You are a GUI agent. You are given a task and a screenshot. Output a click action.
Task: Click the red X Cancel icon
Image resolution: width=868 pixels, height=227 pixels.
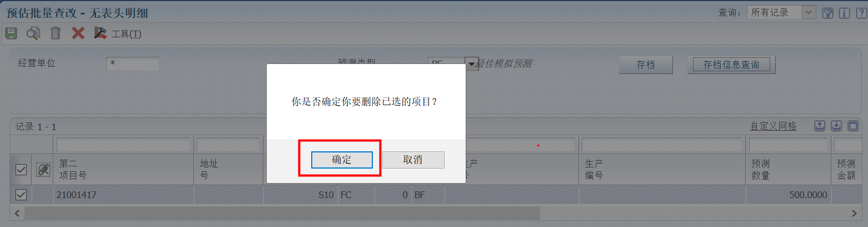click(78, 33)
